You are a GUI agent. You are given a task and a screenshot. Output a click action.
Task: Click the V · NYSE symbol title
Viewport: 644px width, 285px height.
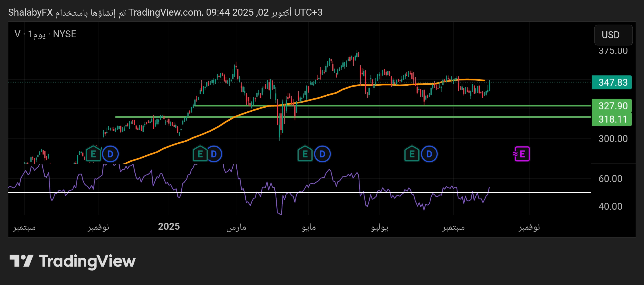click(x=45, y=34)
